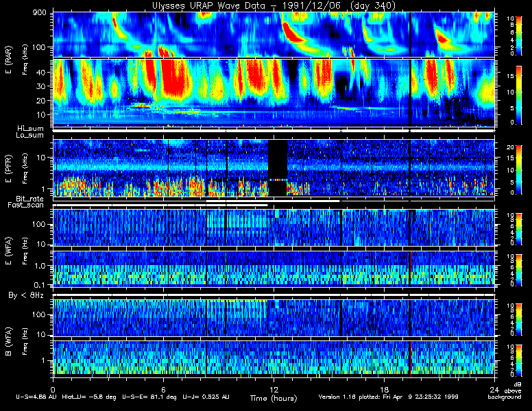
Task: Click the 0–20 color bar beside the PFR panel
Action: click(519, 170)
